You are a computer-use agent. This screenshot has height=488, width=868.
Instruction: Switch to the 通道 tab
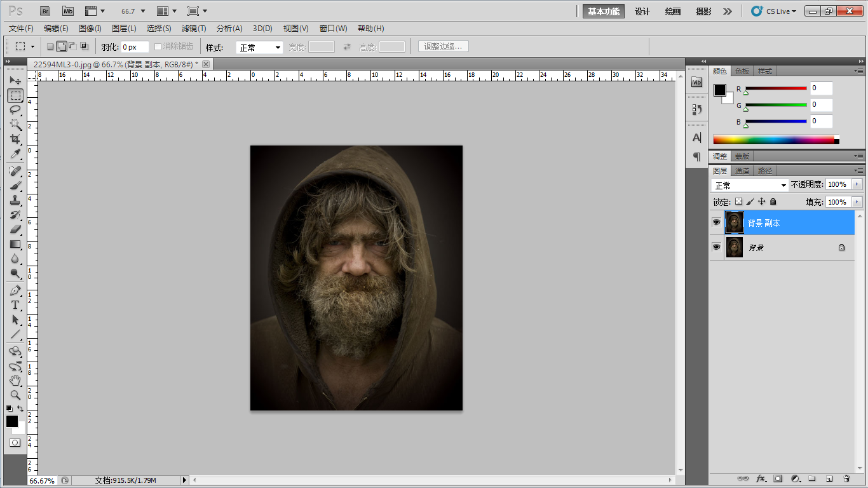tap(742, 170)
